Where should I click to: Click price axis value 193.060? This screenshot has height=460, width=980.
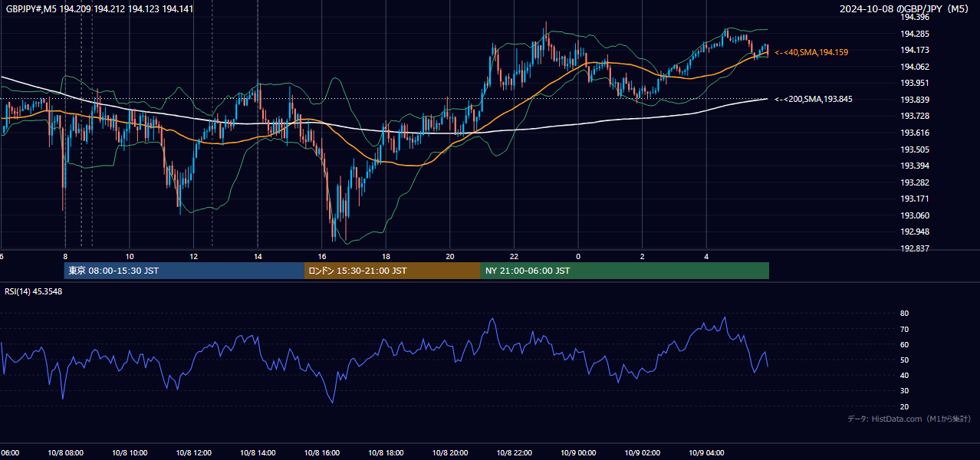pyautogui.click(x=914, y=215)
